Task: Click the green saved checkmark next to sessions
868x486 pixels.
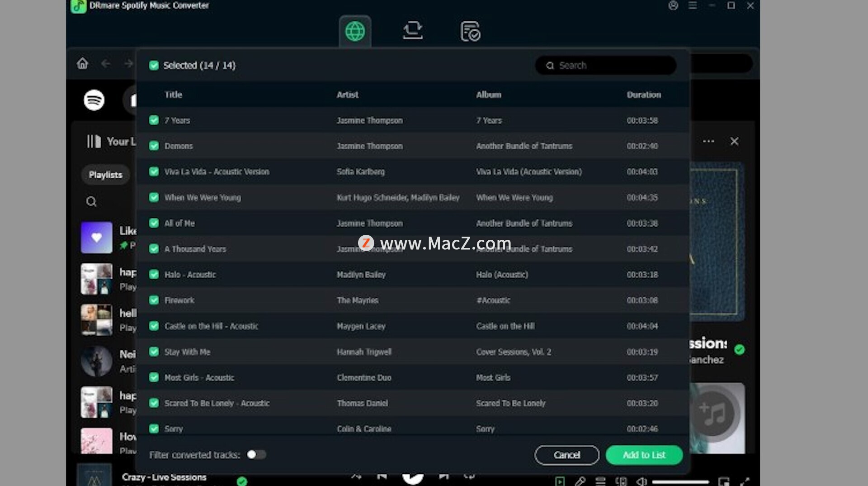Action: pos(740,349)
